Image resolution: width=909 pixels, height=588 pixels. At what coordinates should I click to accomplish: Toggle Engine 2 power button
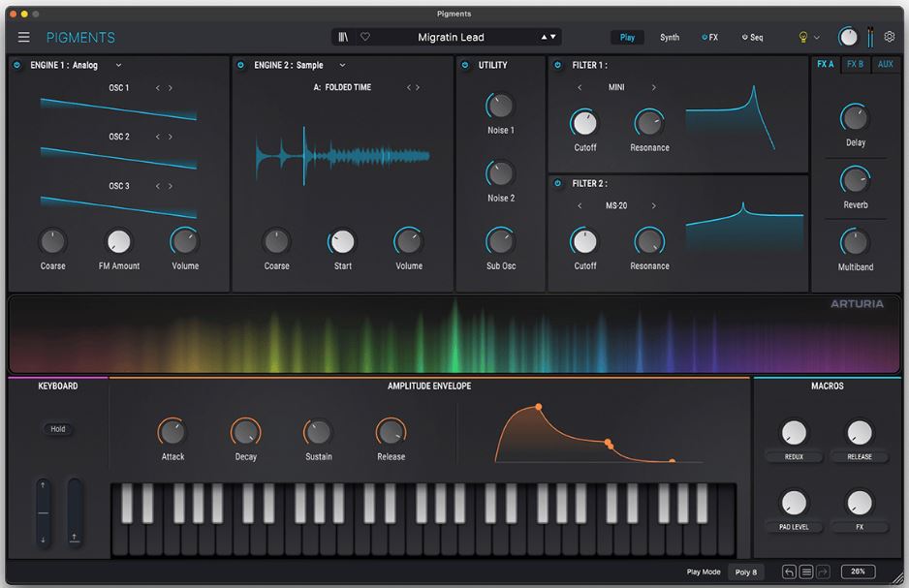point(240,65)
